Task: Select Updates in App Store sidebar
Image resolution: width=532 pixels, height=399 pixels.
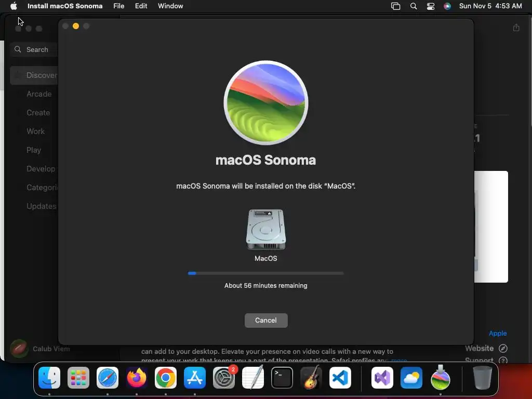Action: [x=42, y=206]
